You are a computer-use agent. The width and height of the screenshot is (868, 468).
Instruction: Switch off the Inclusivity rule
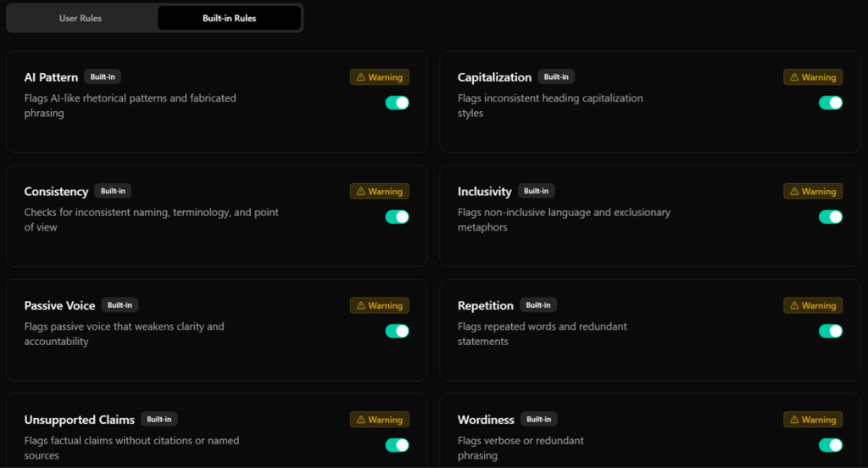click(x=830, y=217)
